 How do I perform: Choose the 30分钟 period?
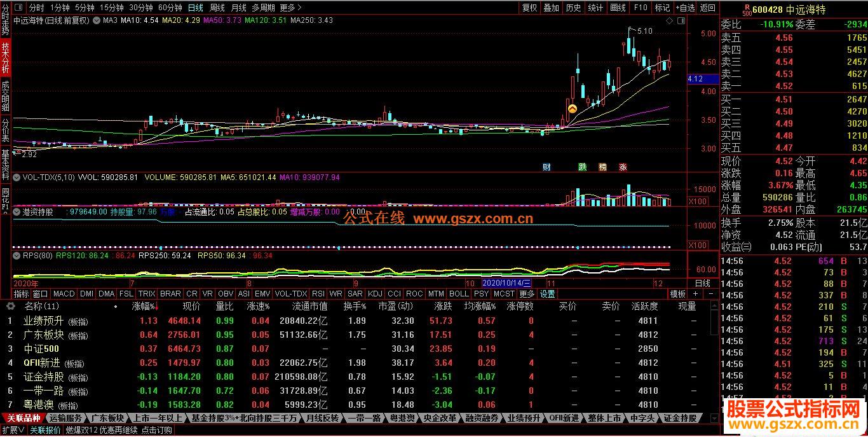141,8
